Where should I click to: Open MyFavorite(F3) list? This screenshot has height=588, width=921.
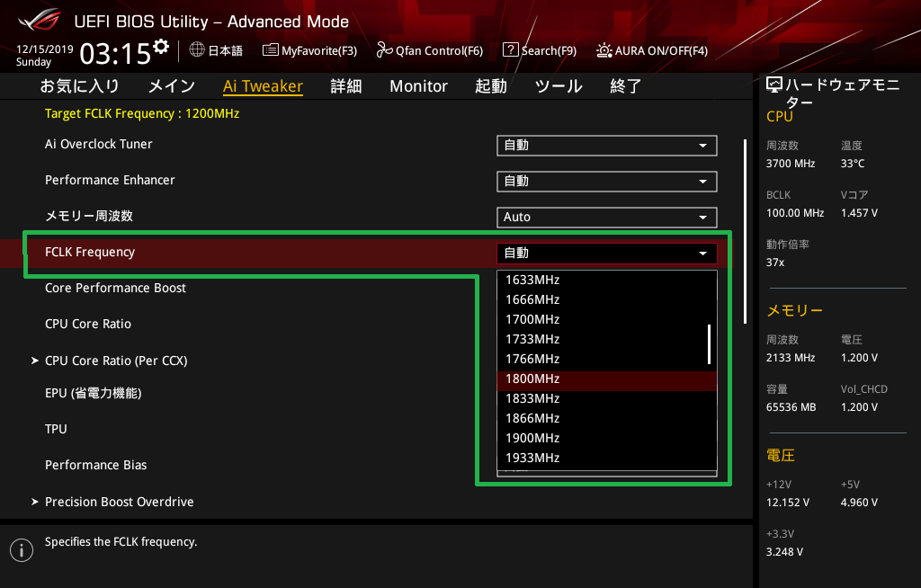(309, 50)
